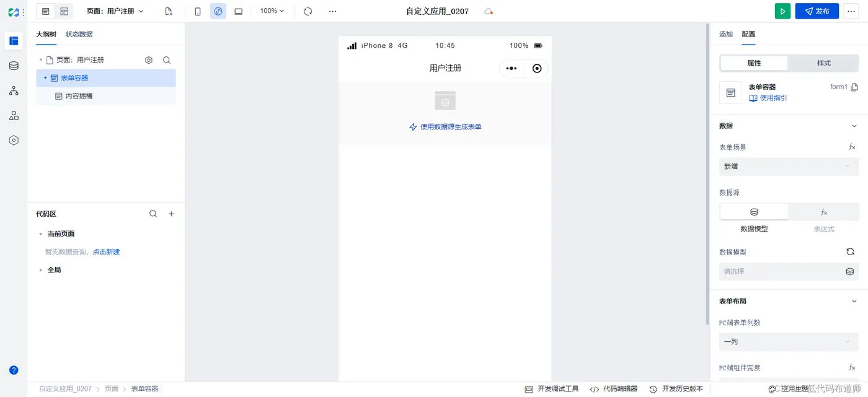Click the blue 发布 publish button
This screenshot has width=868, height=397.
tap(817, 11)
